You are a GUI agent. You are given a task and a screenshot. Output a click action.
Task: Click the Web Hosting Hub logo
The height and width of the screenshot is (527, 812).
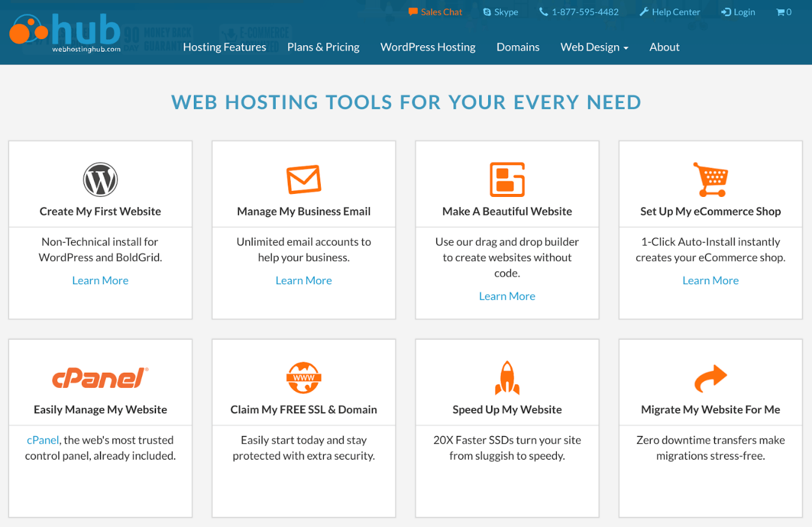click(x=65, y=33)
